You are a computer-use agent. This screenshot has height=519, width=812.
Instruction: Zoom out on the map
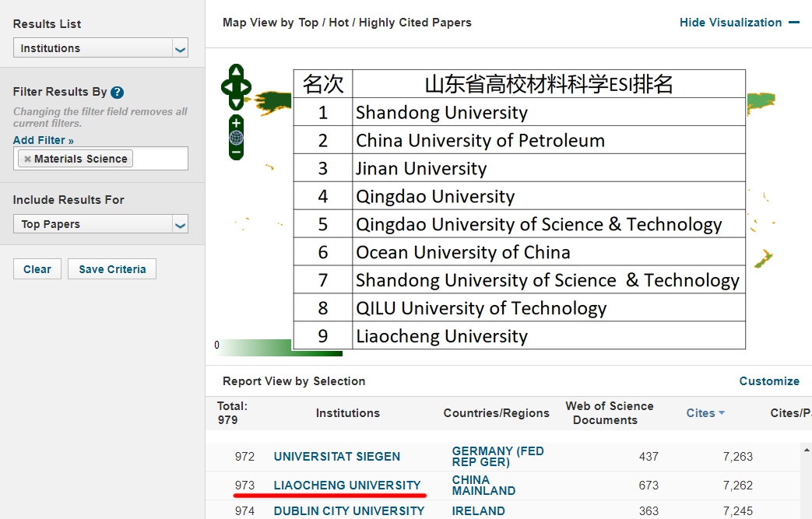[237, 153]
